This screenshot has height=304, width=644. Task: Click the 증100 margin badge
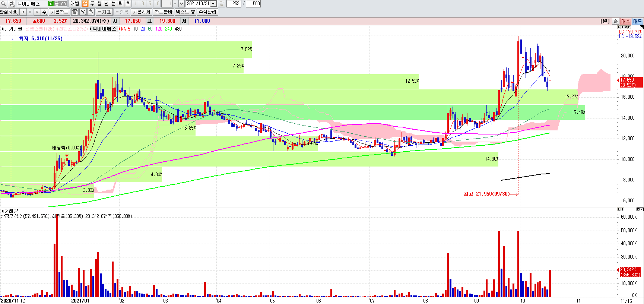(60, 4)
